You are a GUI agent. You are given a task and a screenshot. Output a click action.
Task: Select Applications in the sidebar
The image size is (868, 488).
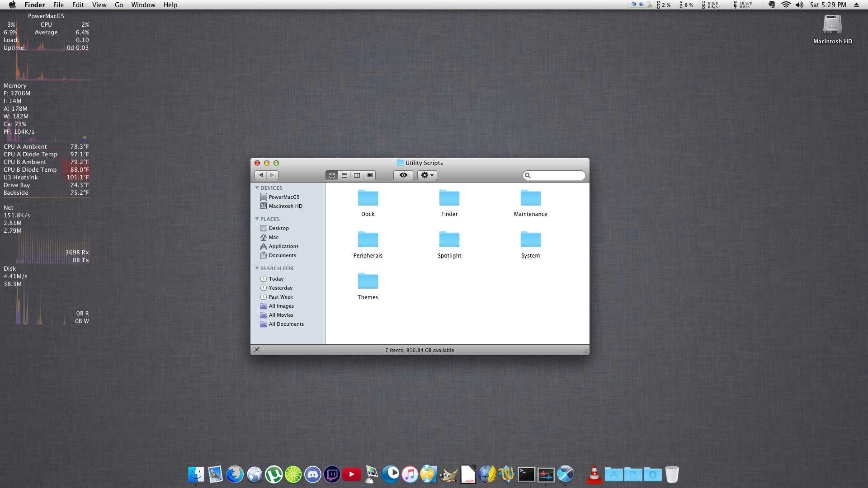(283, 246)
